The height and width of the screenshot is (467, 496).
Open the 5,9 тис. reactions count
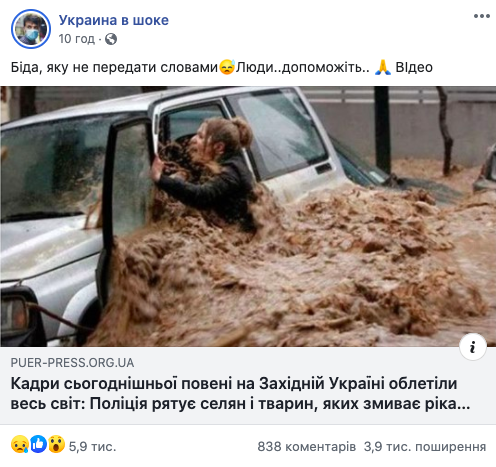pos(92,447)
